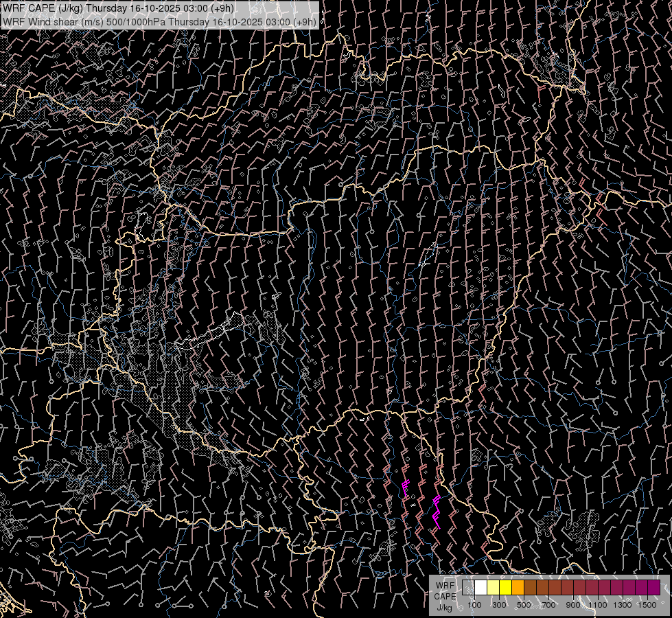The height and width of the screenshot is (618, 672).
Task: Click the WRF Wind shear title line
Action: (159, 21)
